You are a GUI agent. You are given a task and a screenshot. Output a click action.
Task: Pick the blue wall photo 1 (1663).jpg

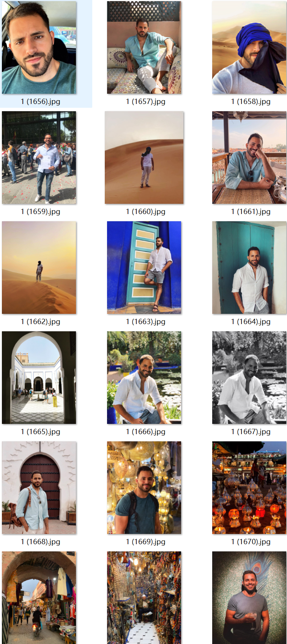coord(144,268)
